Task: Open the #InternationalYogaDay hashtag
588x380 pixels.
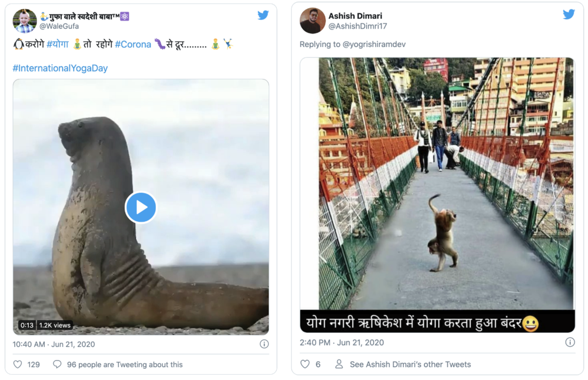Action: [x=60, y=68]
